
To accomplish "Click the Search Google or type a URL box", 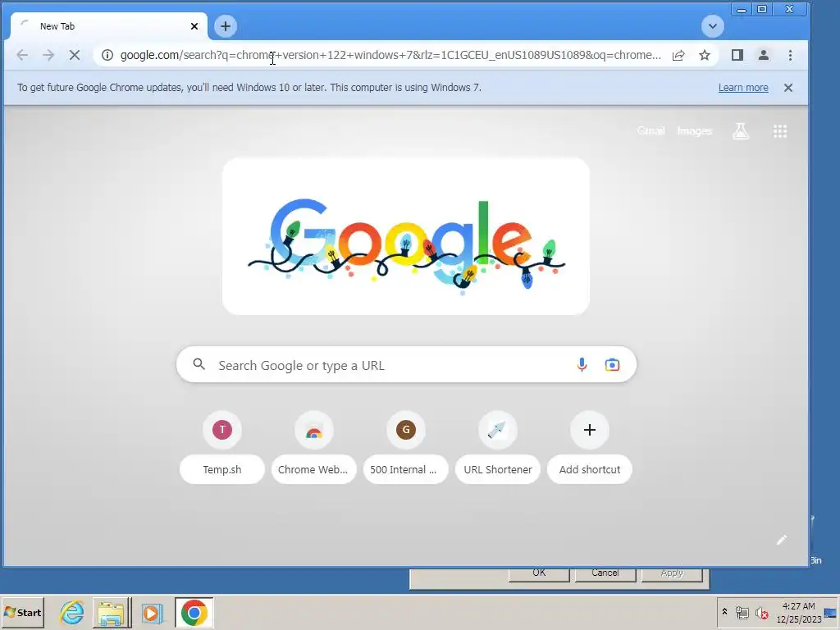I will [x=406, y=365].
